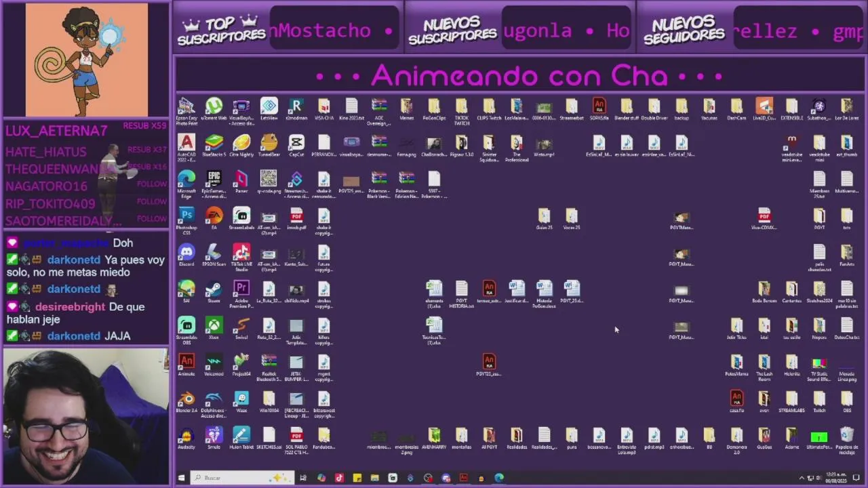Screen dimensions: 868x488
Task: Open the Voces 25 folder
Action: point(572,220)
